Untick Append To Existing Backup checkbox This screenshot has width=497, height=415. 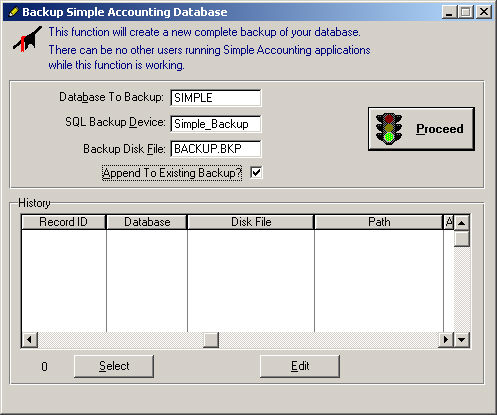point(256,173)
